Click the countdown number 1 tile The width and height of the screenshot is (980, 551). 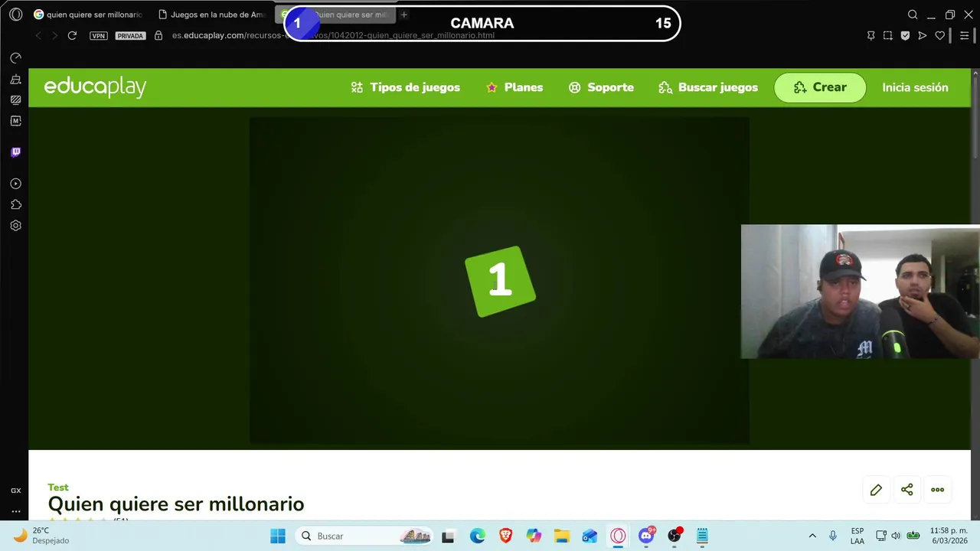coord(500,281)
